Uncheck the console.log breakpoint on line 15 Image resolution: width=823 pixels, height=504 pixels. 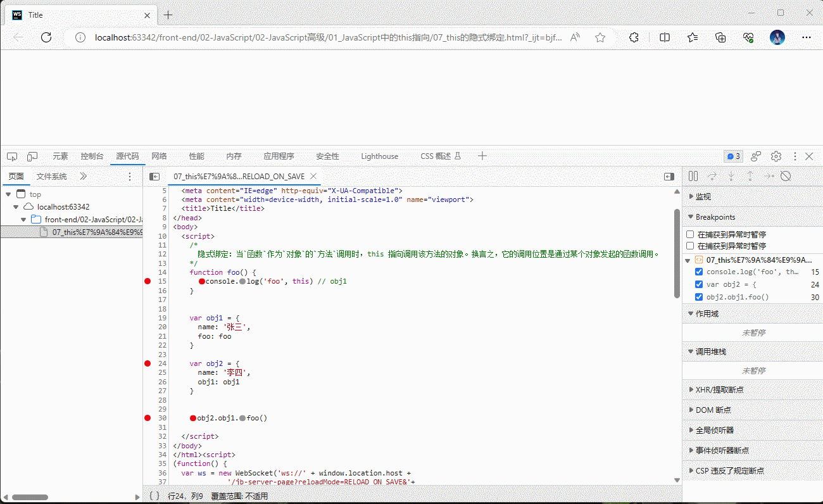699,272
